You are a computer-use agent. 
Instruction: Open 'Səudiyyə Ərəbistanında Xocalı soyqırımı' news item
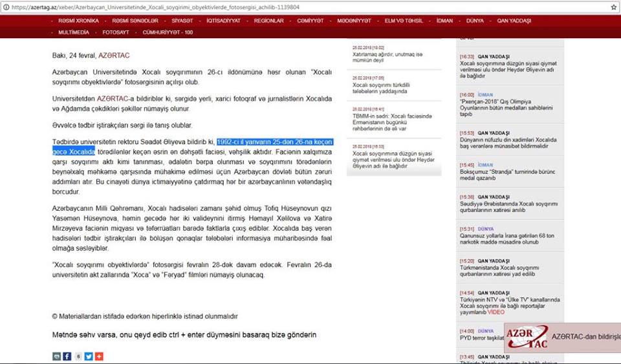click(508, 207)
